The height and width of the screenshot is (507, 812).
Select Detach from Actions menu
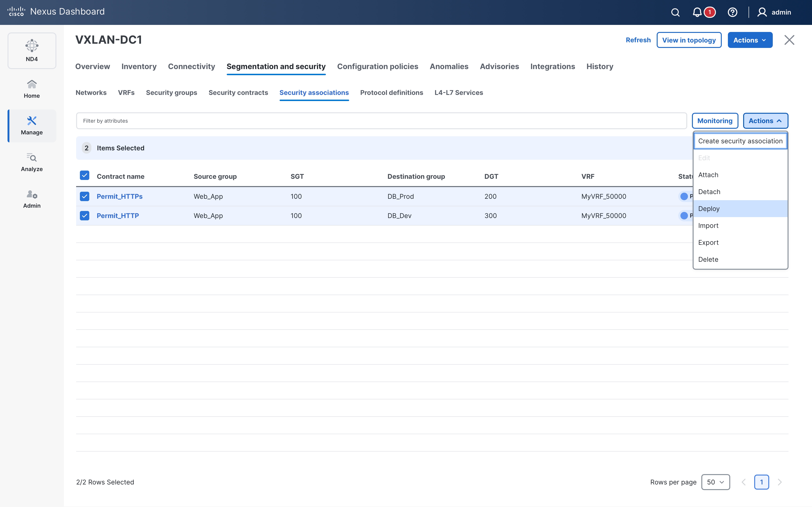[740, 192]
